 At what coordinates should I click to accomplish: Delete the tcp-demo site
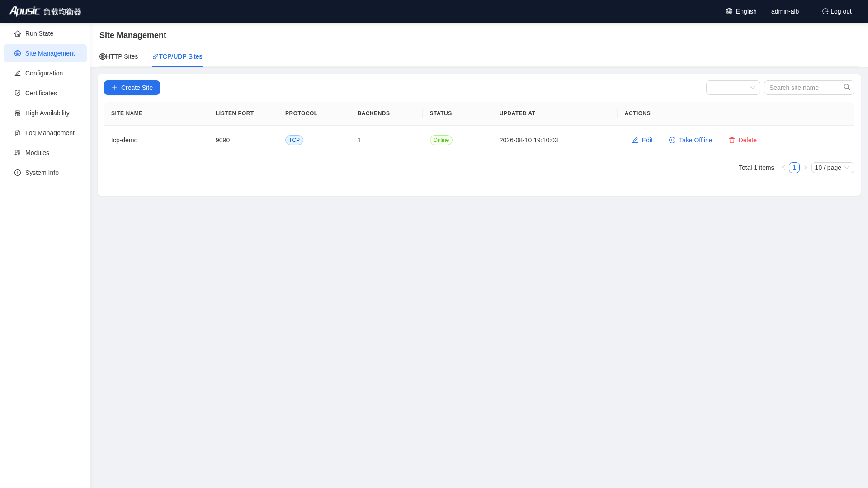pyautogui.click(x=743, y=140)
